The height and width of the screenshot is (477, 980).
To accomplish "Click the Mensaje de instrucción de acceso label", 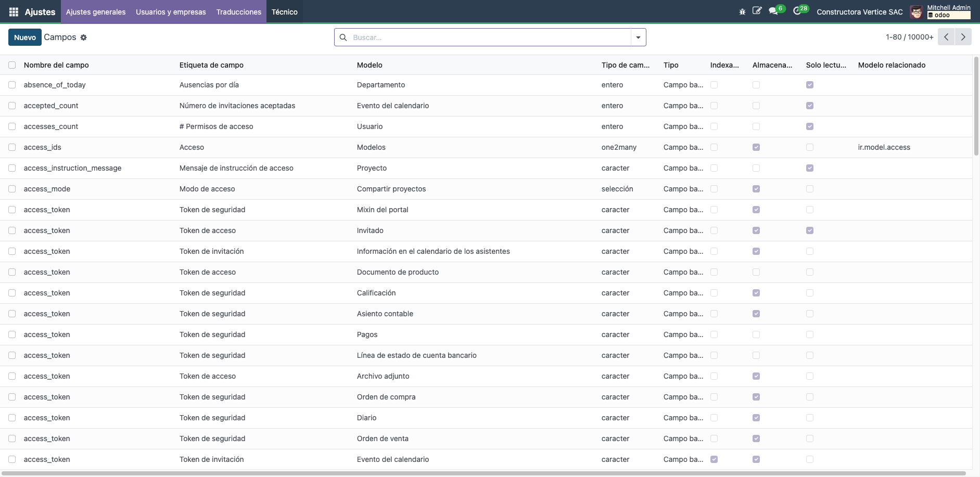I will tap(236, 168).
